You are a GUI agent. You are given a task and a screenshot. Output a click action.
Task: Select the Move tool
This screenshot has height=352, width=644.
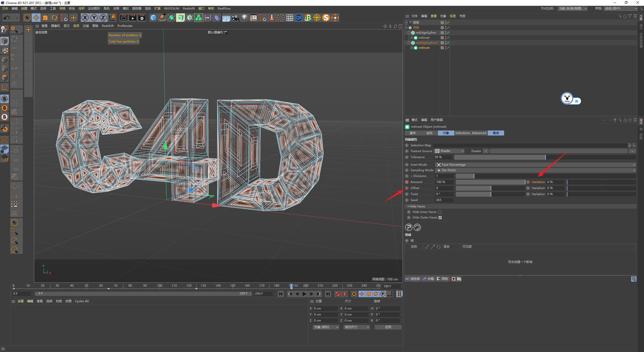tap(36, 18)
